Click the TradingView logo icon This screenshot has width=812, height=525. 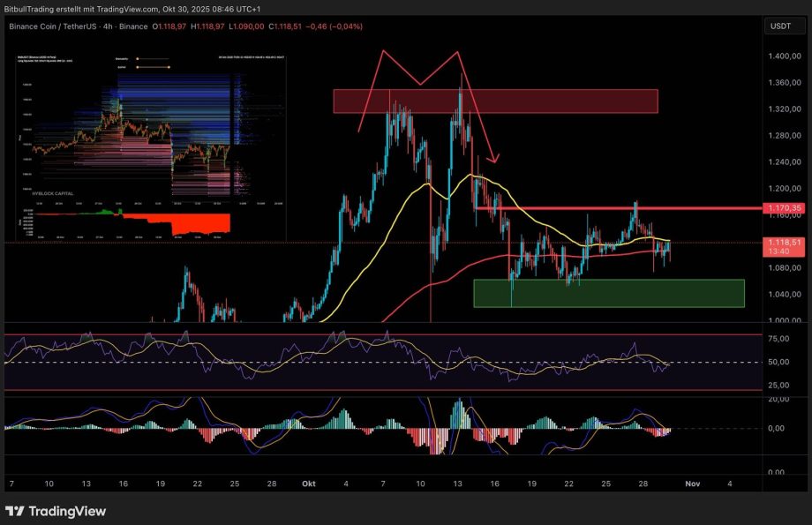point(17,511)
